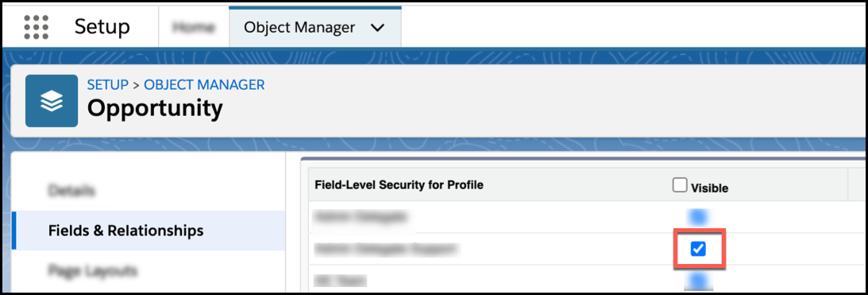
Task: Switch to the Object Manager tab
Action: click(x=299, y=28)
